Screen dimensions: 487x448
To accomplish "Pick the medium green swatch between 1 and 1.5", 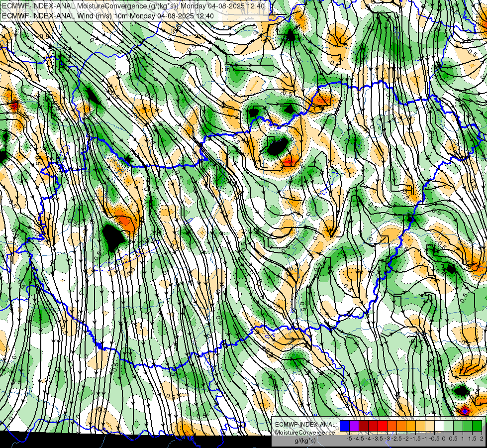I will pos(468,426).
